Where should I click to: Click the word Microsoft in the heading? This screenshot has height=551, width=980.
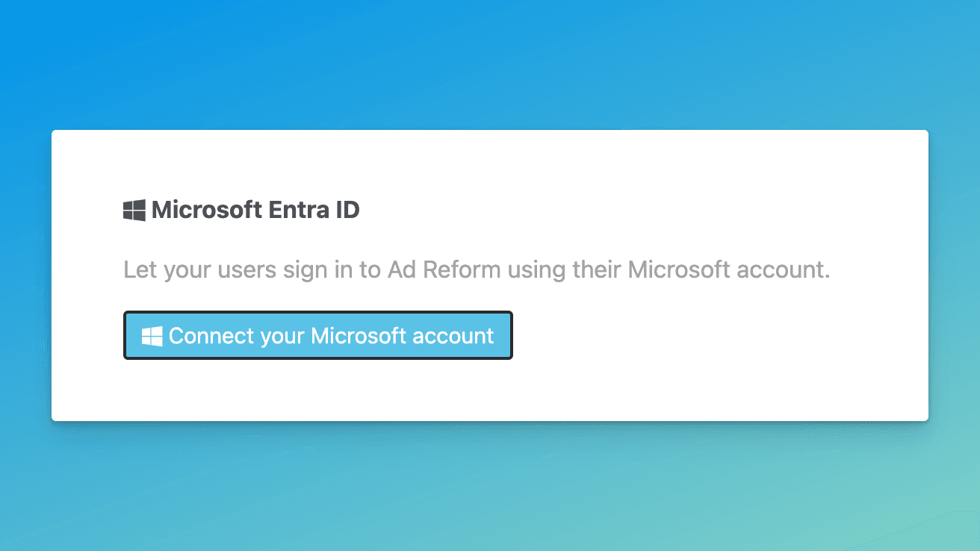click(x=207, y=210)
